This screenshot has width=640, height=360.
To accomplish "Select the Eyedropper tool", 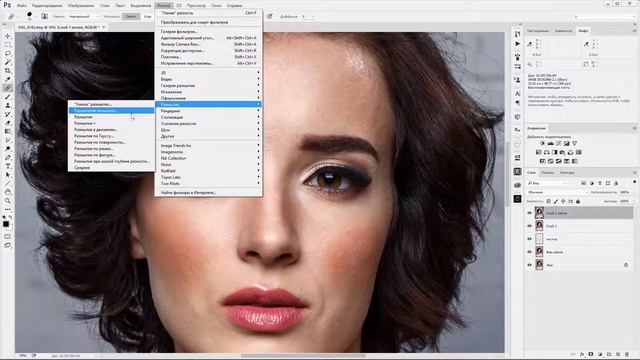I will pos(8,79).
